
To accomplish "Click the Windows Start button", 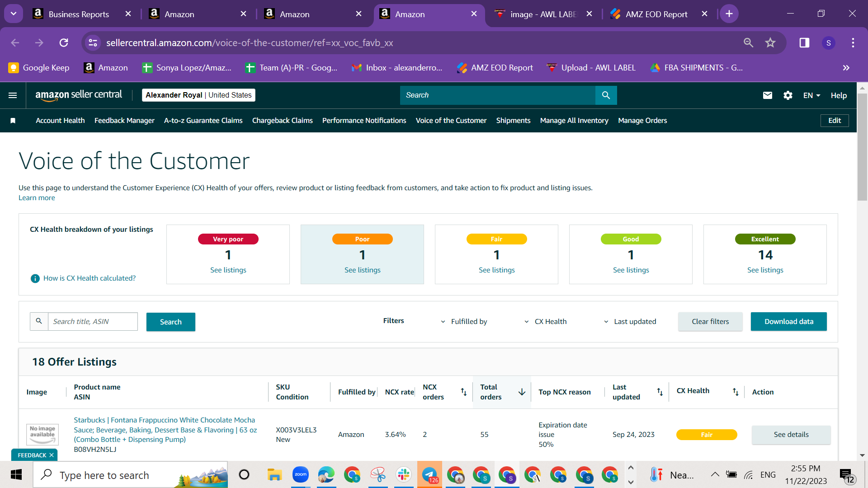I will point(16,474).
